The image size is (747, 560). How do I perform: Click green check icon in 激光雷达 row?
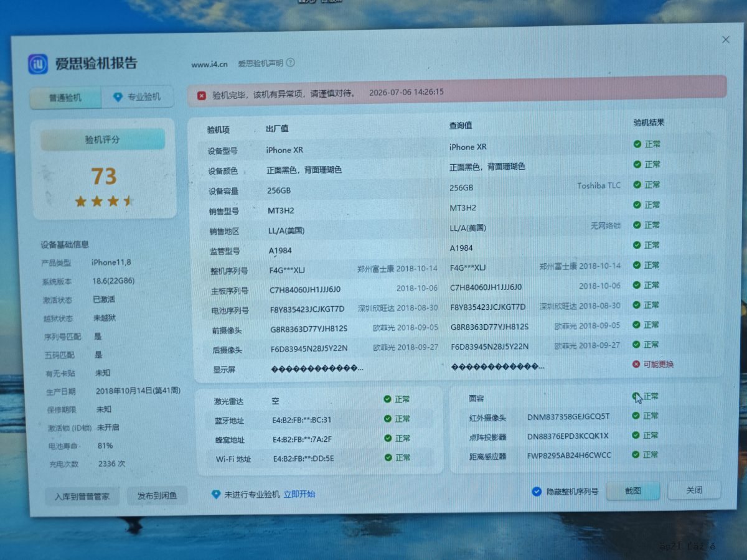pyautogui.click(x=387, y=399)
